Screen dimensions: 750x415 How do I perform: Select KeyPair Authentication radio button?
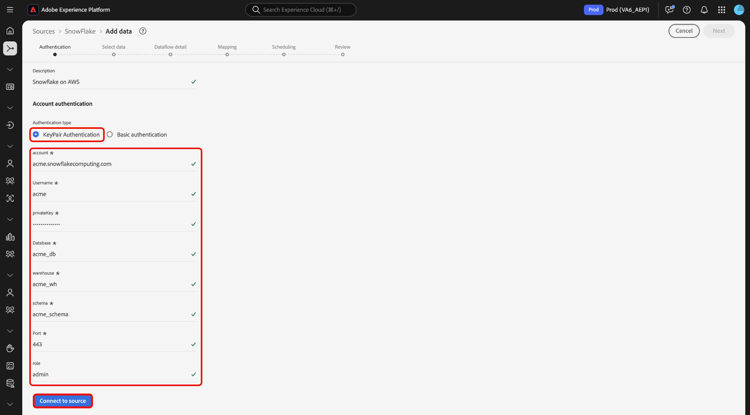click(x=36, y=134)
